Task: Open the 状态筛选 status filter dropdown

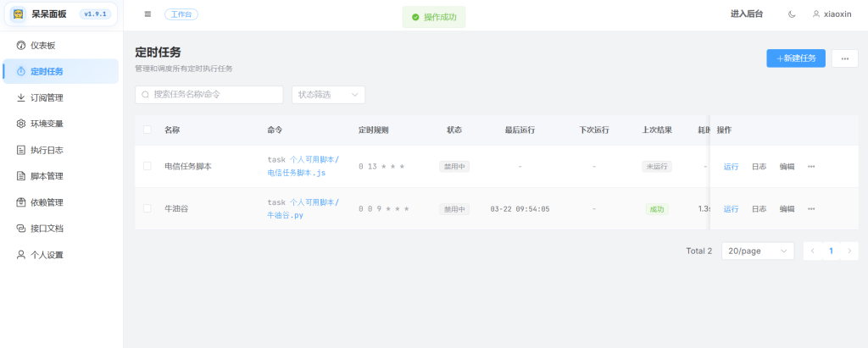Action: click(x=328, y=95)
